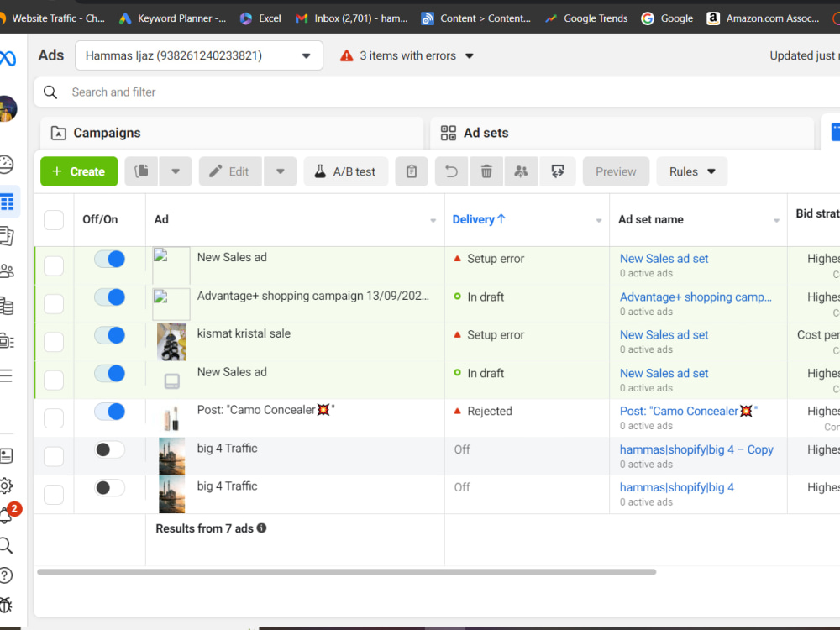Click the green Create button

(x=78, y=171)
